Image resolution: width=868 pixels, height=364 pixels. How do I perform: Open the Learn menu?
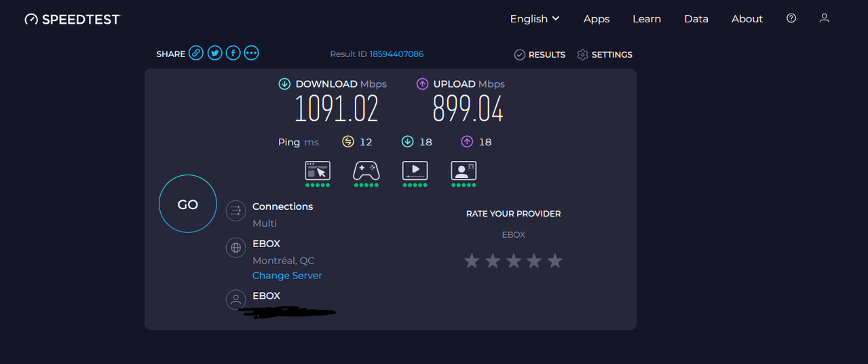[647, 19]
